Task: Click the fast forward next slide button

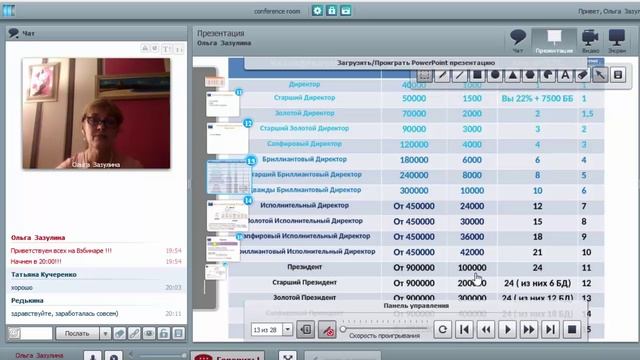Action: point(529,329)
